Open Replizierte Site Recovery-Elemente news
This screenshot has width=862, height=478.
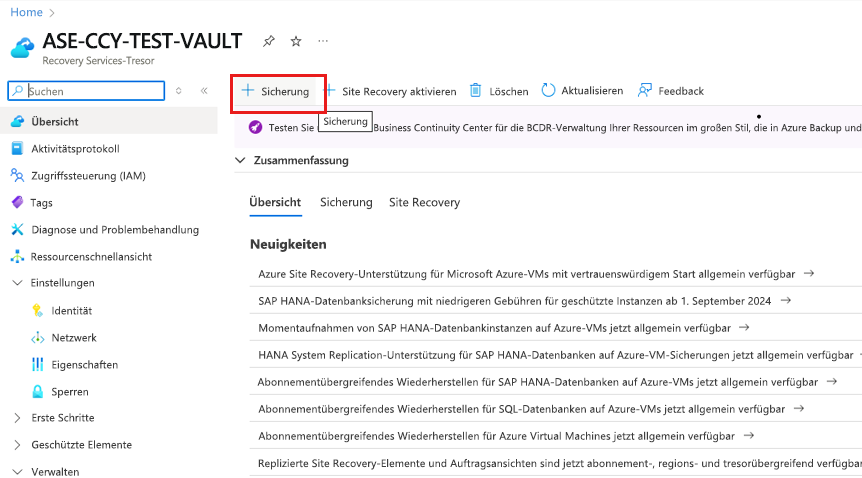click(x=560, y=463)
